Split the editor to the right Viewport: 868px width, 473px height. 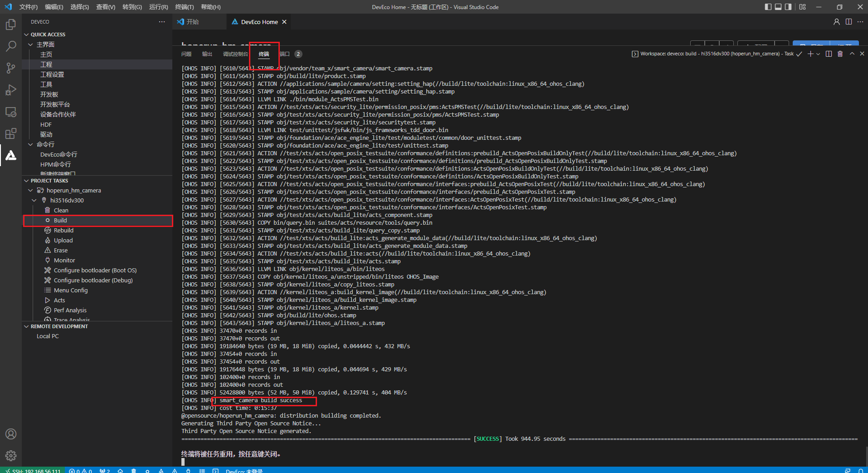848,22
